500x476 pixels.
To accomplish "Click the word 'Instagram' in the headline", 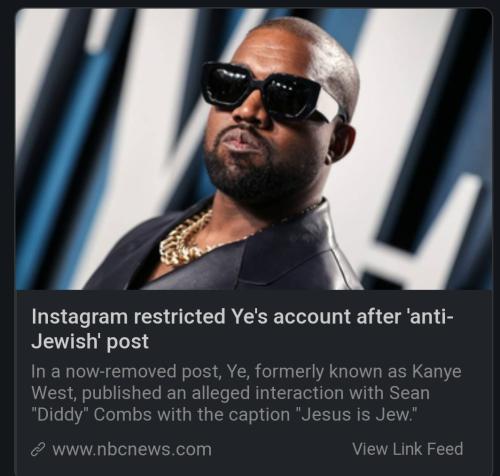I will point(79,317).
